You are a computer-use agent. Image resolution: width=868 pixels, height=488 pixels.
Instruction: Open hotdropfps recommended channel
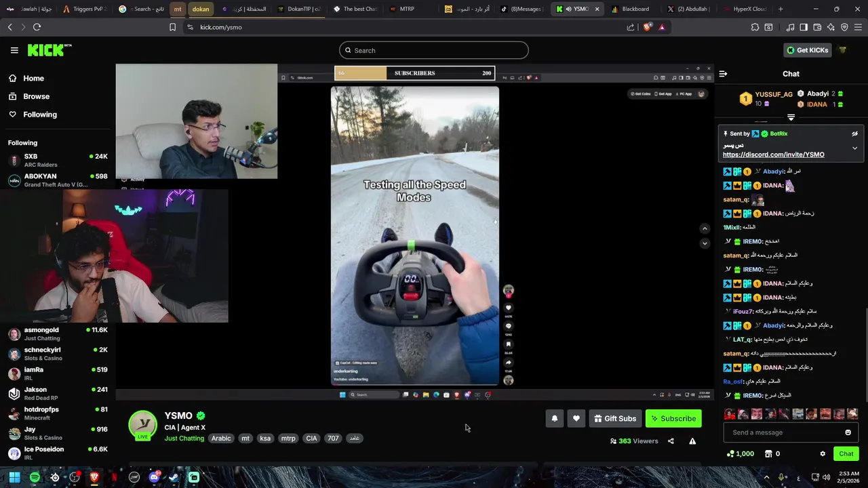point(58,413)
